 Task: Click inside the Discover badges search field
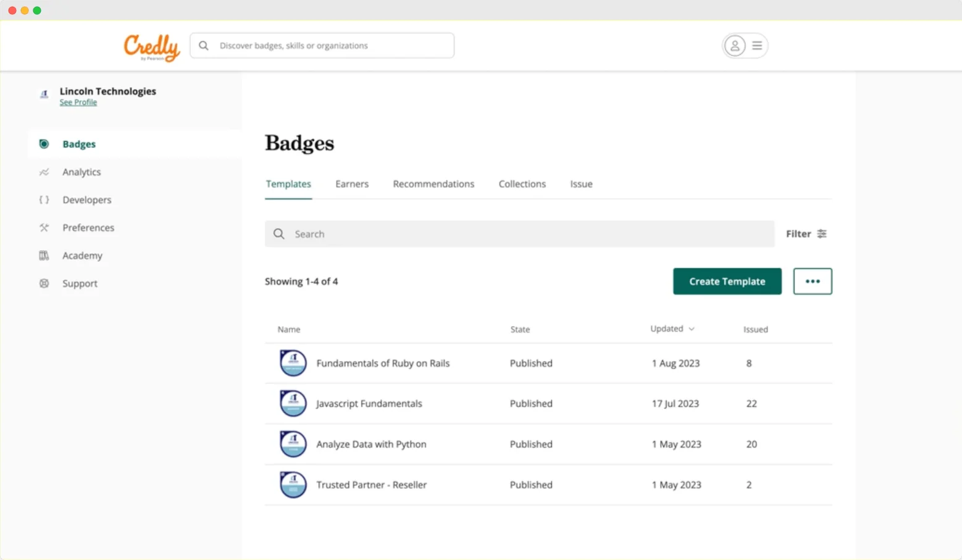click(321, 45)
